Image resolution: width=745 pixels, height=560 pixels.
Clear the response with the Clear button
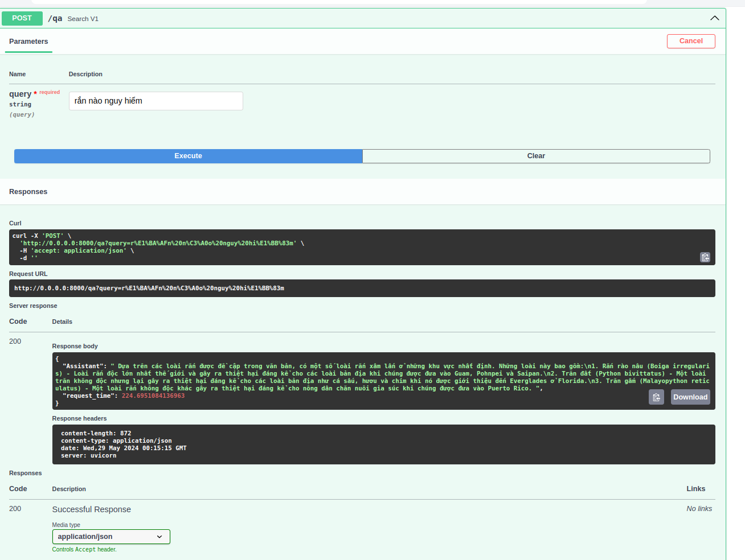click(x=536, y=156)
